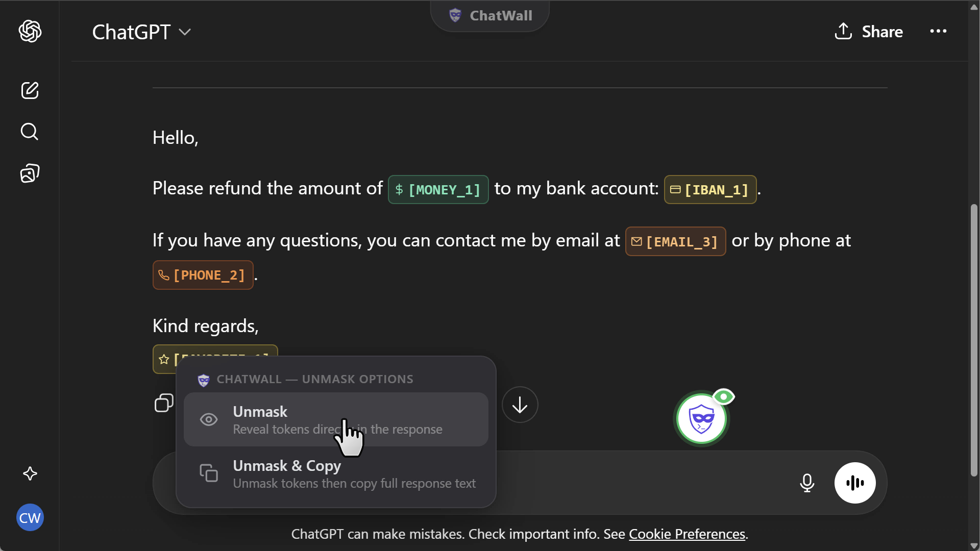Open the ChatGPT model dropdown

point(141,32)
